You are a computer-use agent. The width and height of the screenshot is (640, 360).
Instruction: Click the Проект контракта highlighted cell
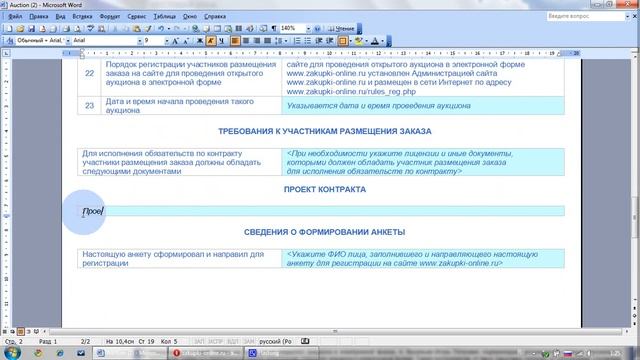[x=321, y=211]
